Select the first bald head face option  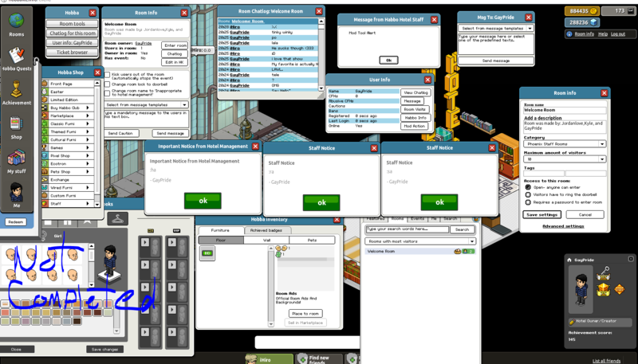(x=10, y=255)
